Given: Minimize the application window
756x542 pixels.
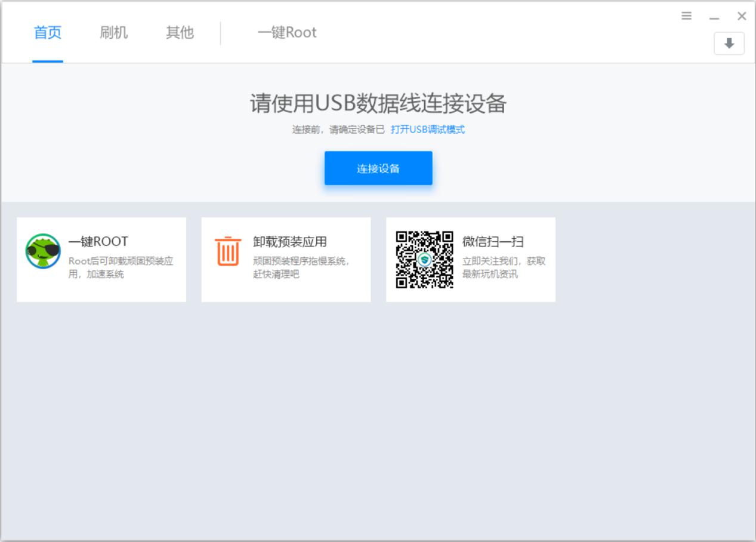Looking at the screenshot, I should tap(714, 17).
